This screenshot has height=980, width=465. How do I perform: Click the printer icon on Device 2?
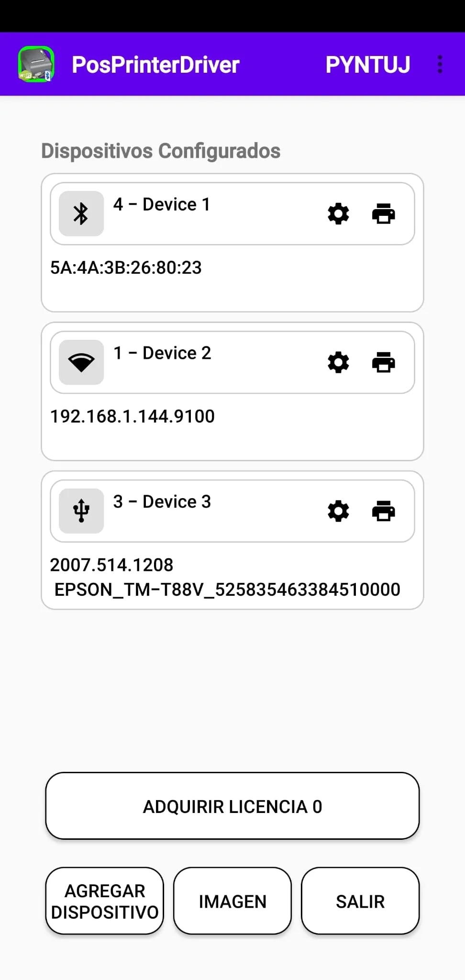(384, 362)
